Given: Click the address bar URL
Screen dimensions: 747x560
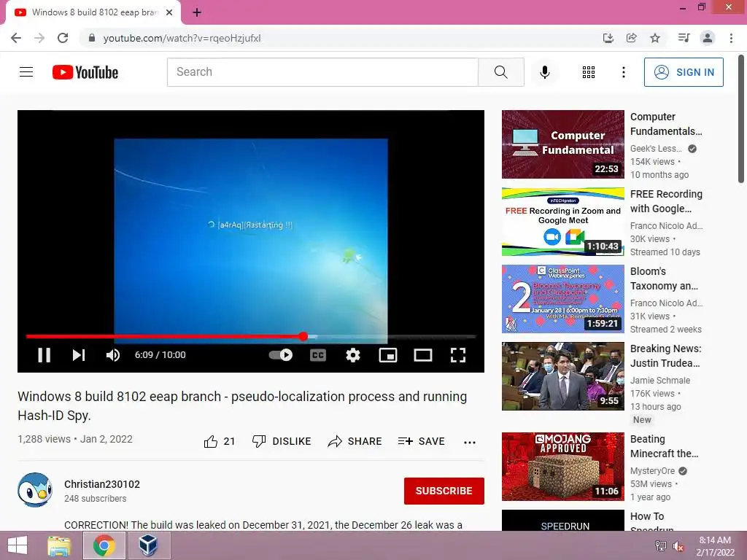Looking at the screenshot, I should pos(182,38).
